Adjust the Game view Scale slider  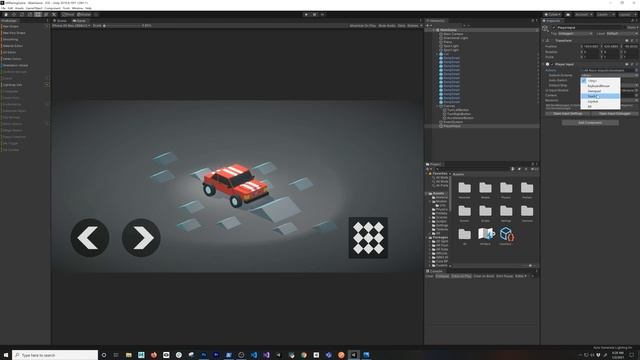(122, 25)
